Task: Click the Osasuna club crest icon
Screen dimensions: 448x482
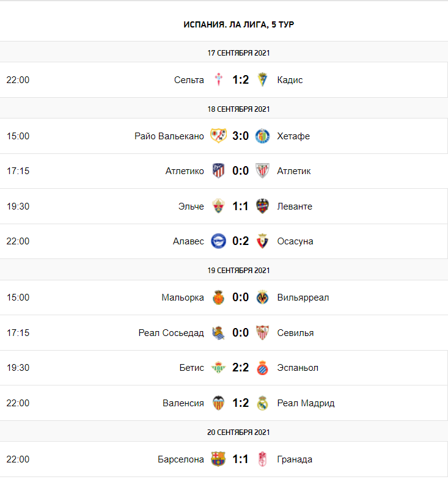Action: (x=262, y=241)
